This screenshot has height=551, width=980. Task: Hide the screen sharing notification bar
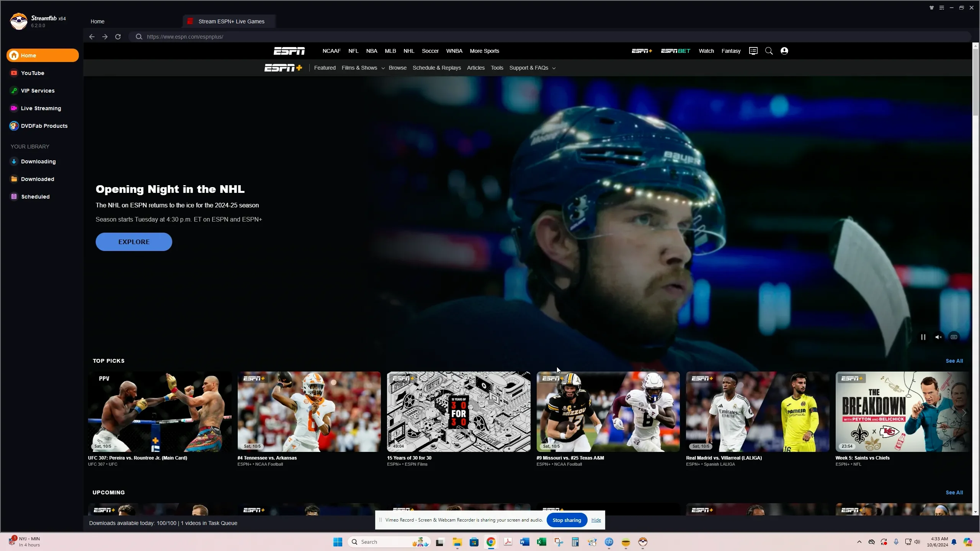coord(596,520)
